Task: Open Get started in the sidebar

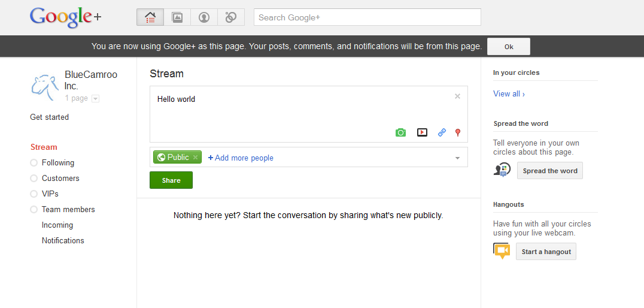Action: point(49,117)
